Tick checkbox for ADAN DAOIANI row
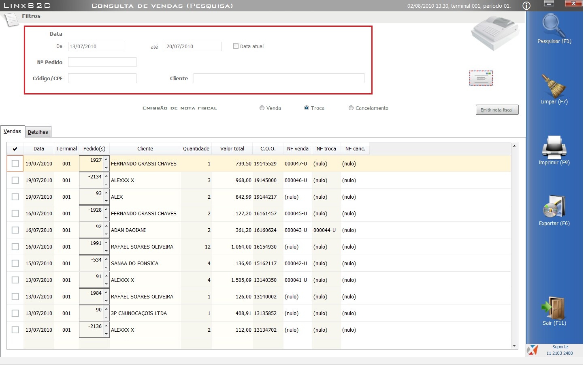This screenshot has height=369, width=588. pos(15,230)
